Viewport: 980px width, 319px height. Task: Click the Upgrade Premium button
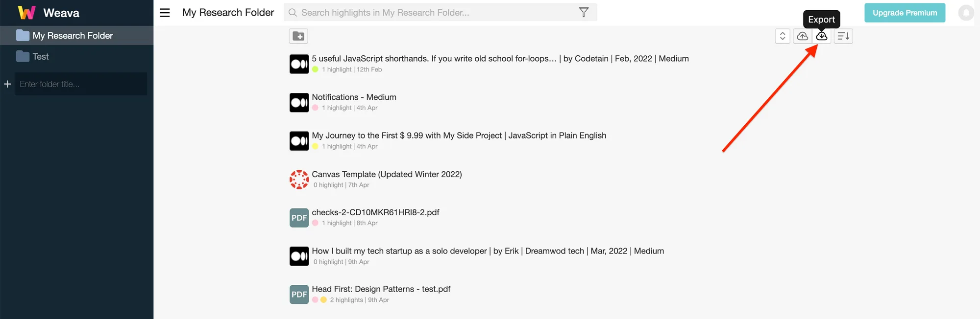(x=905, y=13)
